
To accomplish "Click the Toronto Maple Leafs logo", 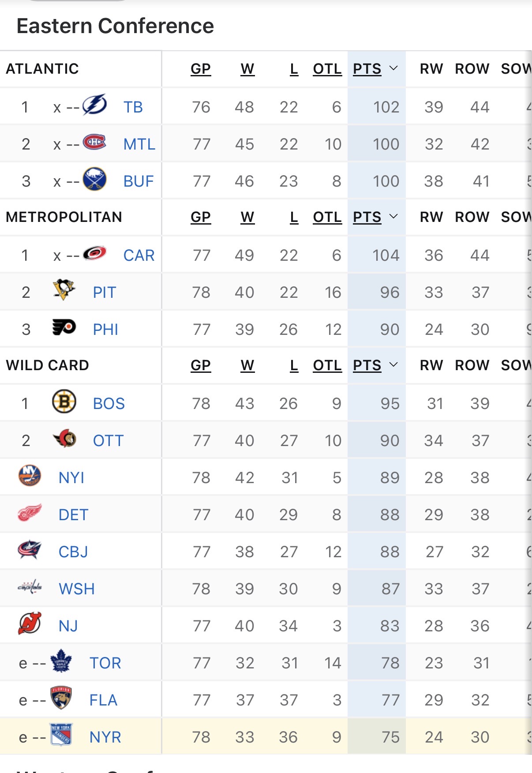I will pos(61,661).
